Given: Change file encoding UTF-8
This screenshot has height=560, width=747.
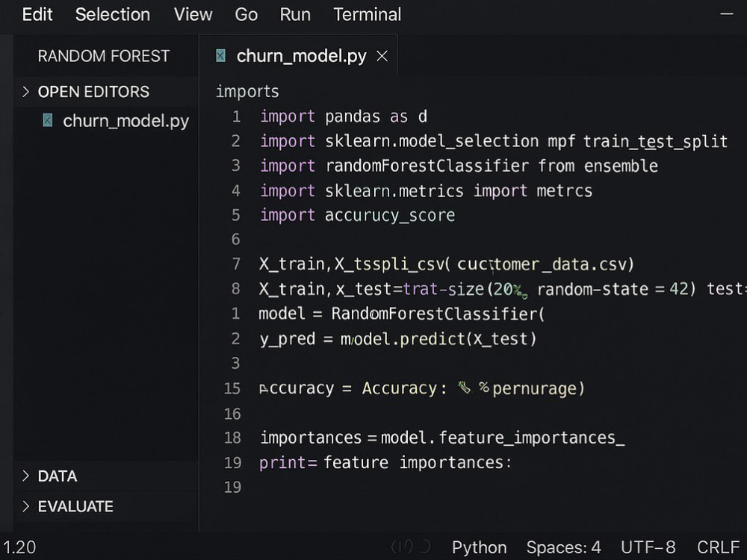Looking at the screenshot, I should [x=648, y=547].
